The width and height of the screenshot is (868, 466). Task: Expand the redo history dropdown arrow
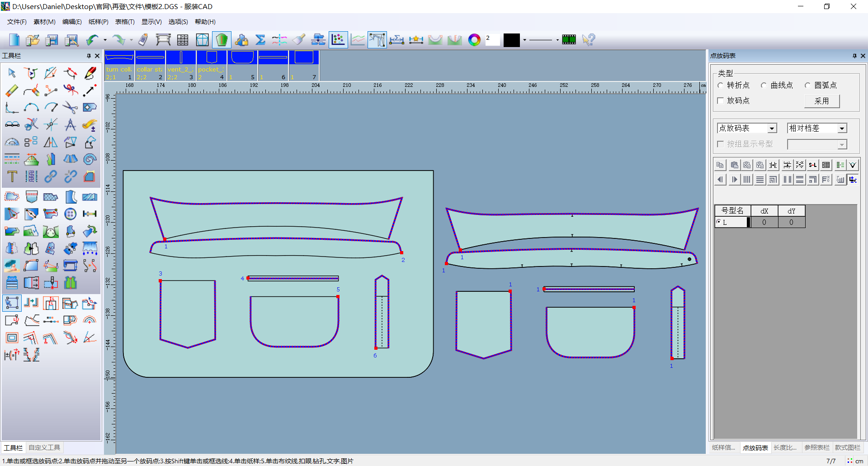coord(132,40)
